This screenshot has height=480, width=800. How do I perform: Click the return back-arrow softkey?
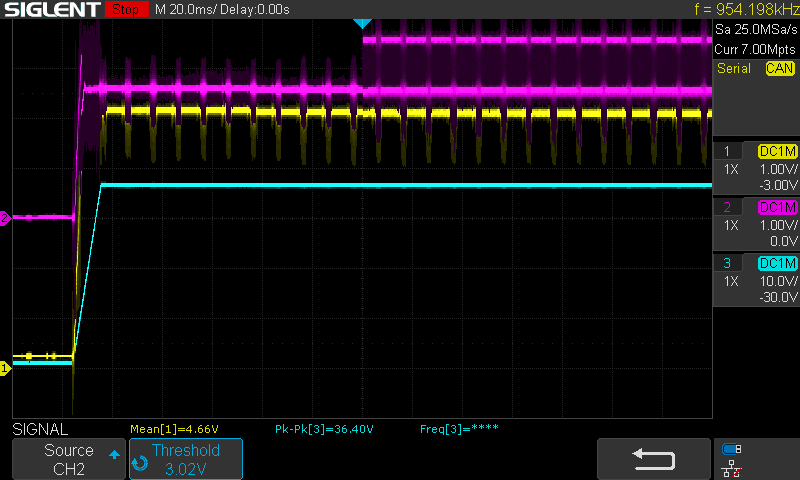(x=653, y=458)
